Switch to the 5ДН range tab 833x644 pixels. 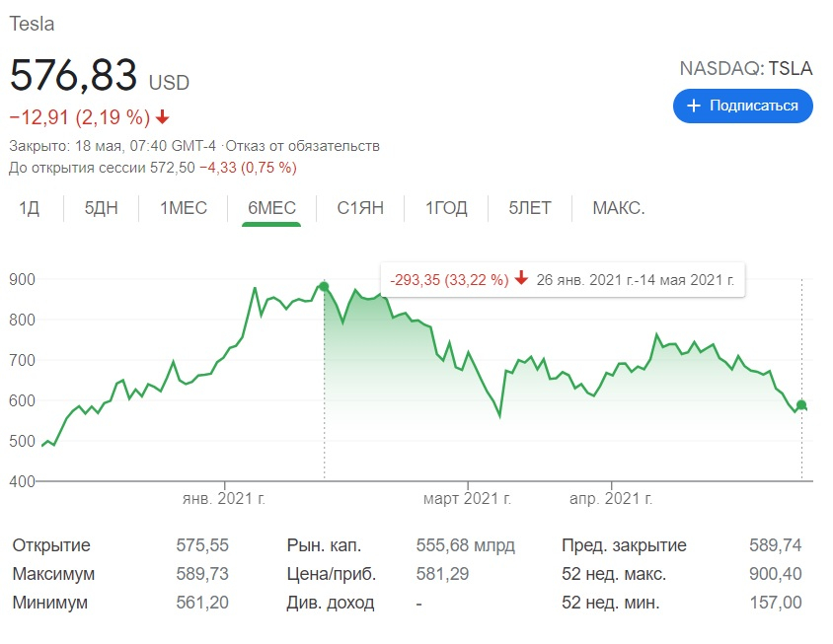coord(101,207)
